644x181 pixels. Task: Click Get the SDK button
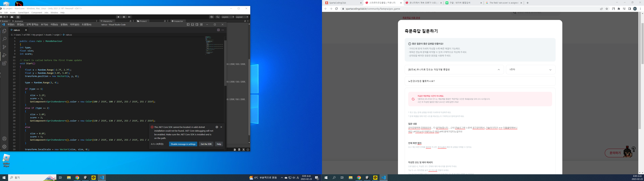[206, 144]
